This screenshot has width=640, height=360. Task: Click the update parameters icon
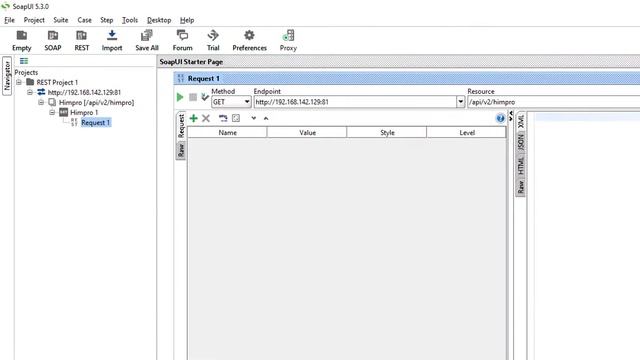click(x=223, y=118)
